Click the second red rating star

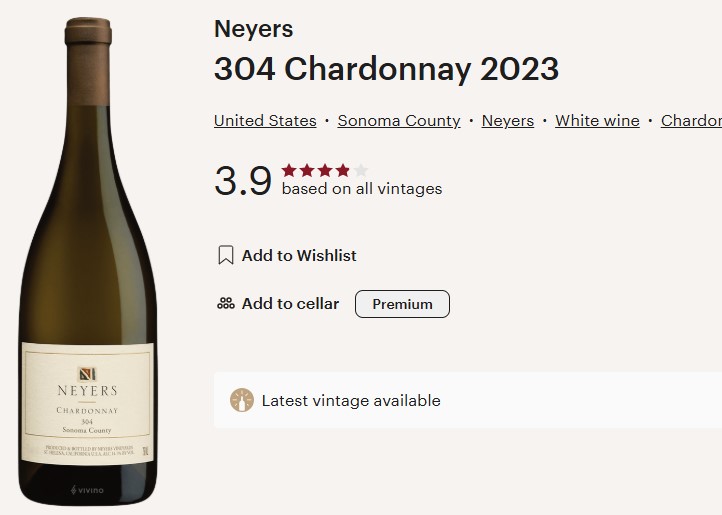tap(307, 170)
